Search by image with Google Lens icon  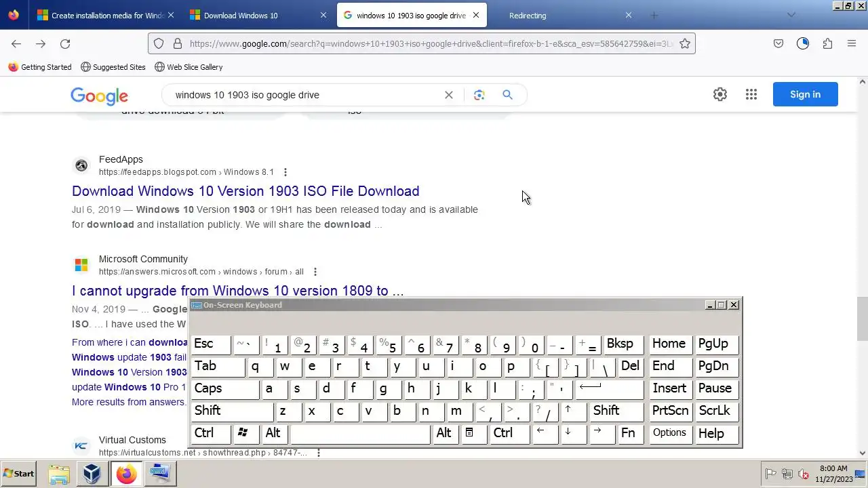(479, 95)
